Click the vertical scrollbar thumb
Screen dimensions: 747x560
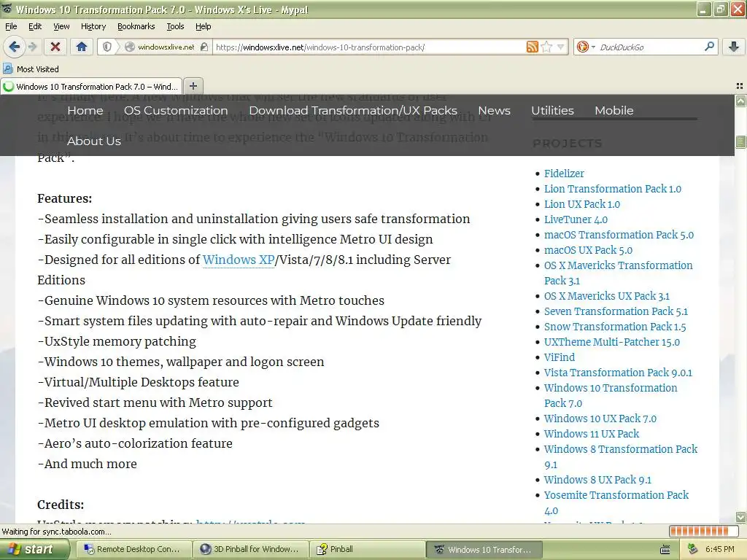tap(740, 142)
